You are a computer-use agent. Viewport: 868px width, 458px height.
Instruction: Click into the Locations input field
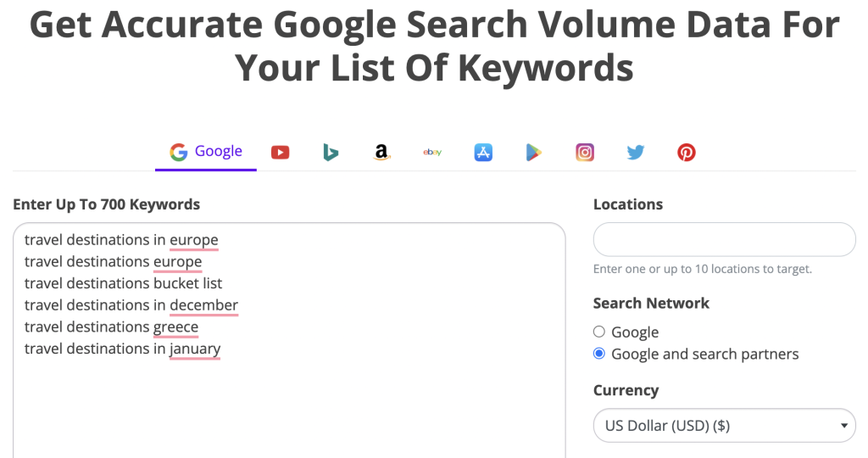click(724, 239)
